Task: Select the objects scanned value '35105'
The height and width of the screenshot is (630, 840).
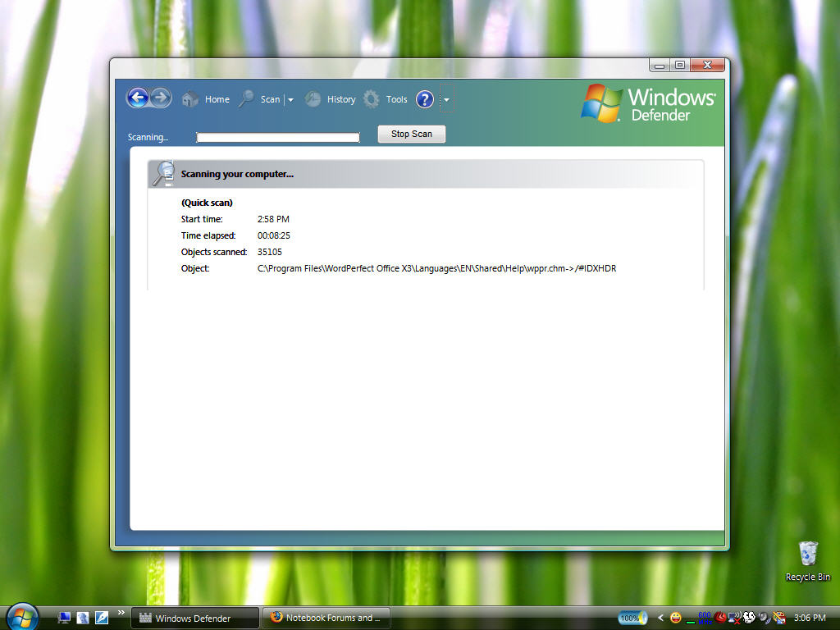Action: pos(269,252)
